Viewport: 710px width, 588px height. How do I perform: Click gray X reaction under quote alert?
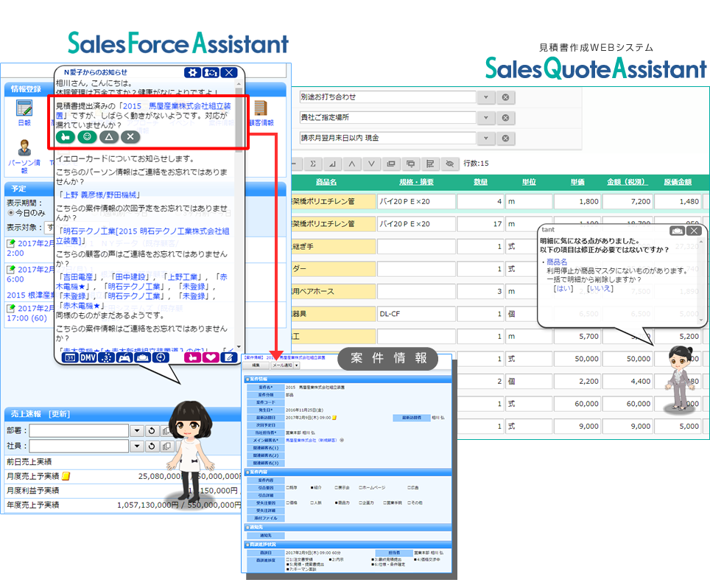pyautogui.click(x=130, y=137)
